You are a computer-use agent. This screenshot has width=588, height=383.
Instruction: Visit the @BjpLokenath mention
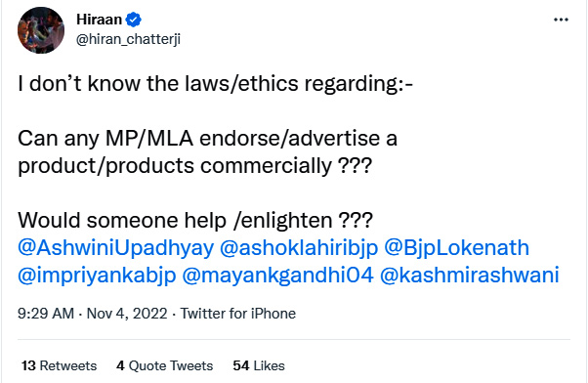pos(456,247)
